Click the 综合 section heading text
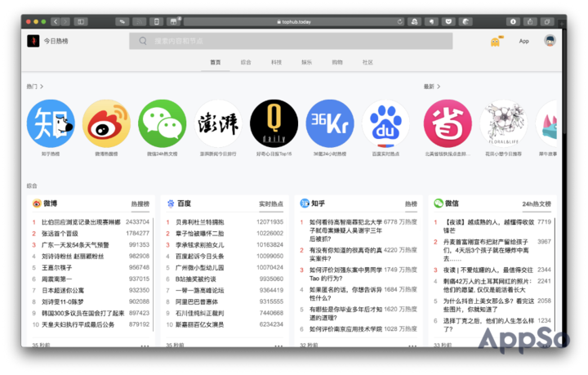This screenshot has width=588, height=375. coord(32,185)
